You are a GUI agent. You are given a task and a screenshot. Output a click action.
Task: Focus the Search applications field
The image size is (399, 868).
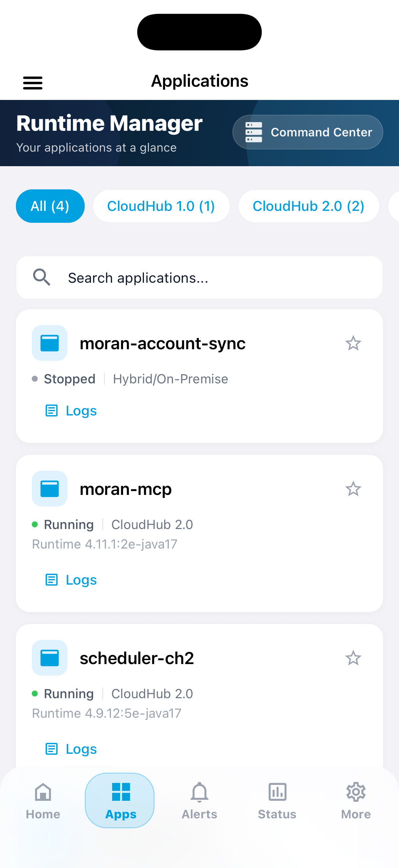199,277
